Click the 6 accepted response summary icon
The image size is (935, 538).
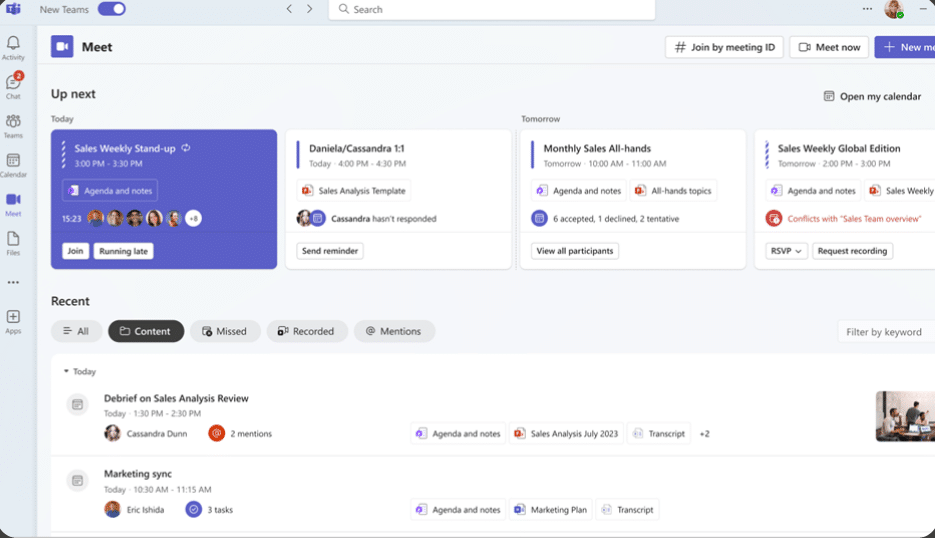click(539, 218)
